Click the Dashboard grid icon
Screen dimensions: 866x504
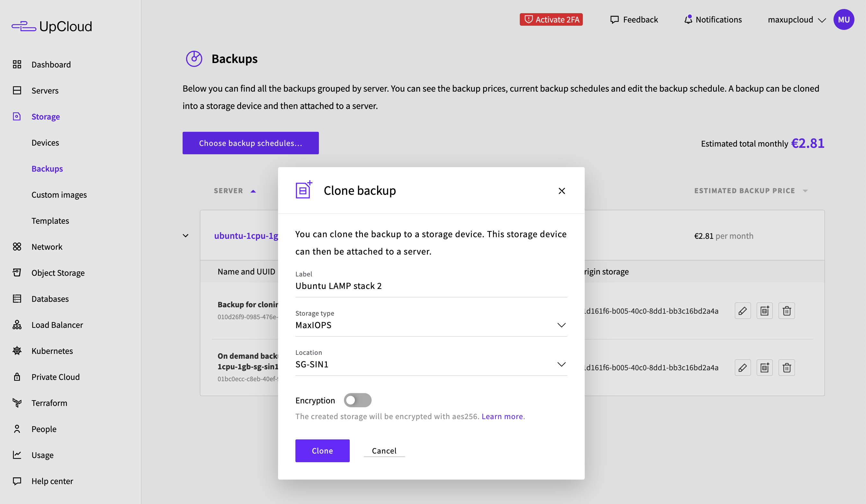click(17, 65)
